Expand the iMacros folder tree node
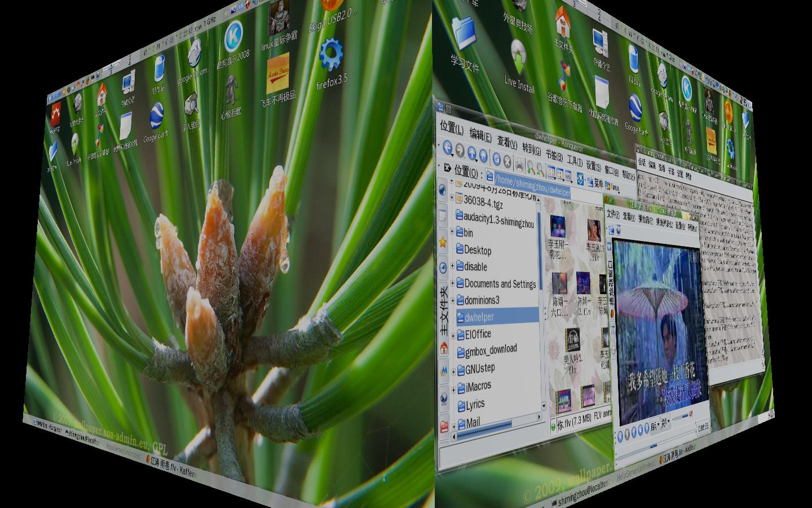Screen dimensions: 812x508 point(453,389)
